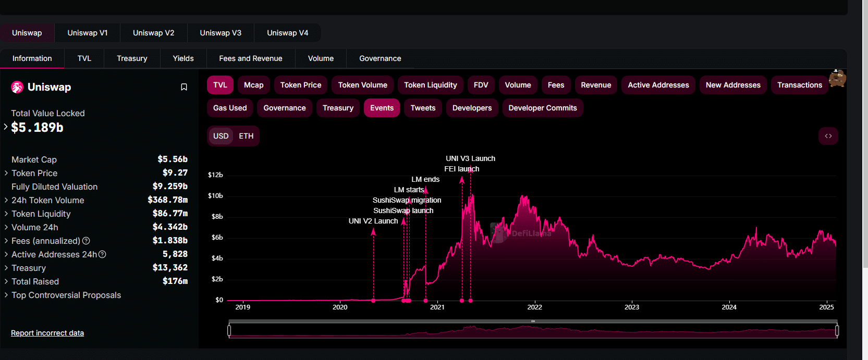Click the Report incorrect data link
Viewport: 868px width, 360px height.
[x=47, y=333]
